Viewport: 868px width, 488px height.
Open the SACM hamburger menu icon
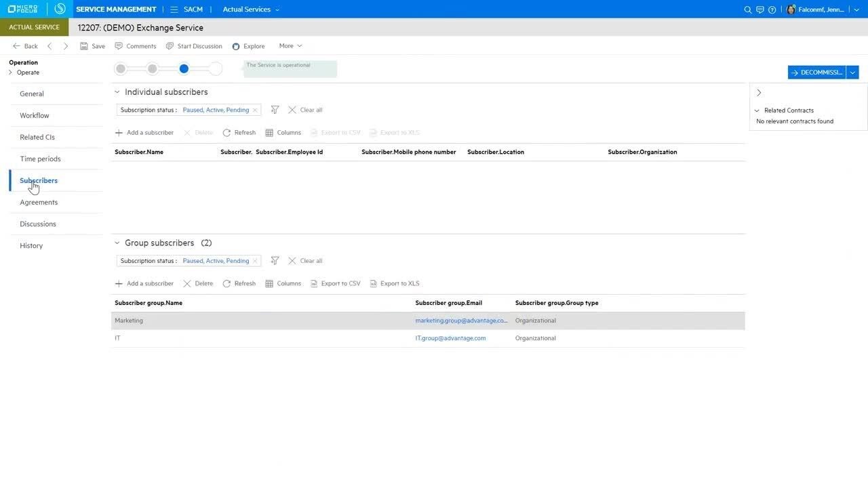174,9
